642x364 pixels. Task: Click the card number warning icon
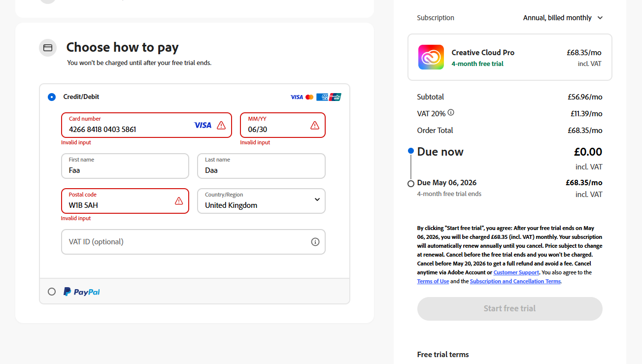(x=221, y=125)
